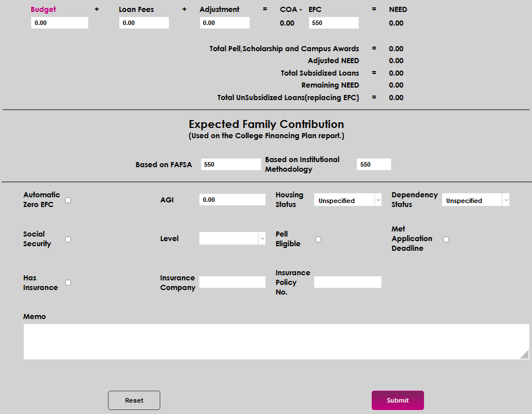
Task: Open the Level dropdown
Action: pos(232,239)
